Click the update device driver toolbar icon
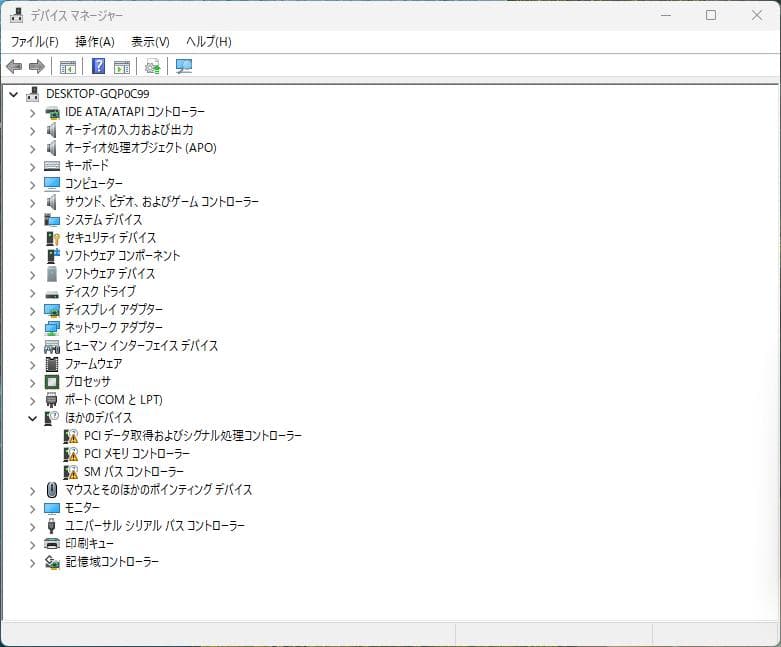Viewport: 781px width, 647px height. (x=152, y=66)
